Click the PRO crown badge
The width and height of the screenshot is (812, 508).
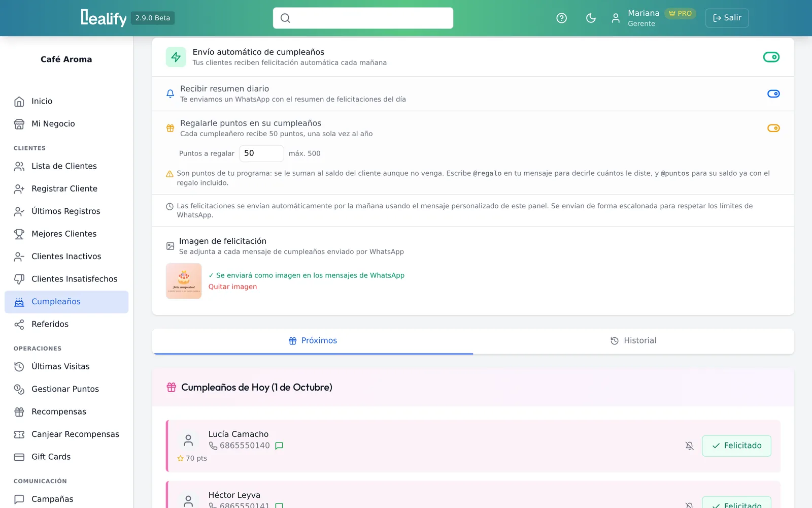coord(681,14)
